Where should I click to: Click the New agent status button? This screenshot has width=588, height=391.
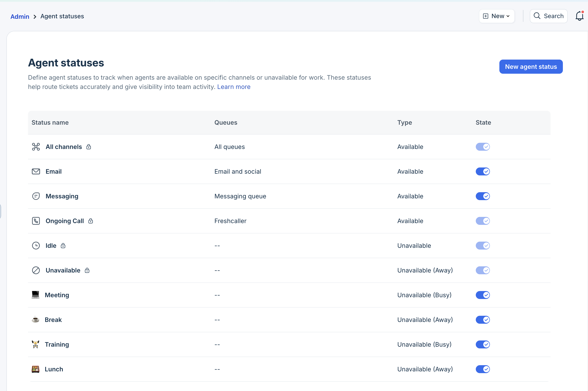pos(531,67)
